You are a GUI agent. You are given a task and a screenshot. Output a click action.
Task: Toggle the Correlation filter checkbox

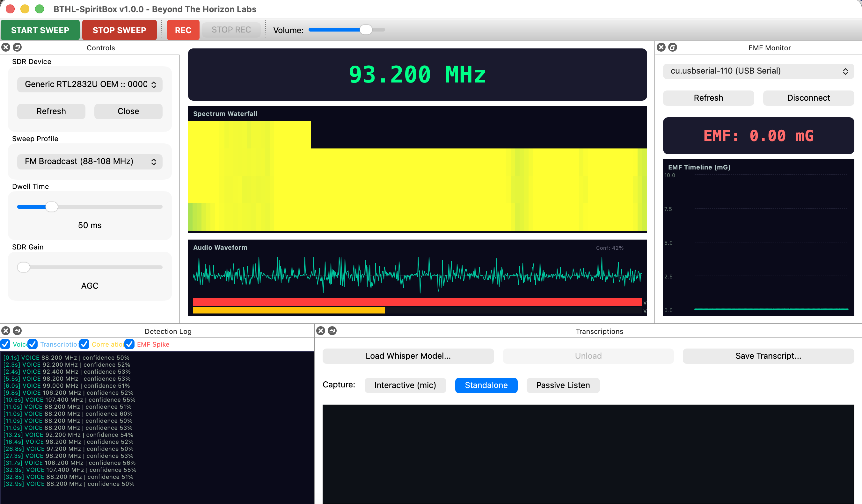(84, 344)
